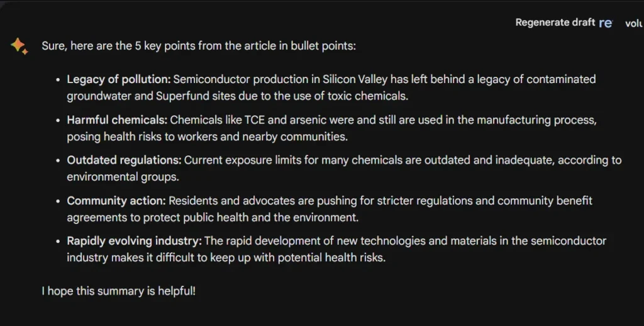The width and height of the screenshot is (644, 326).
Task: Click the 'Legacy of pollution:' bold heading
Action: [119, 79]
